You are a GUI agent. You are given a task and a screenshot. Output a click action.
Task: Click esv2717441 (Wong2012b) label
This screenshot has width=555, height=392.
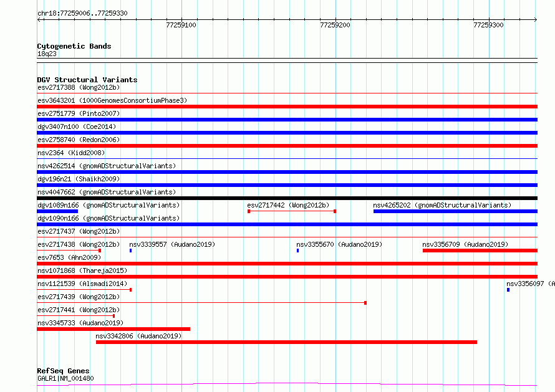click(79, 310)
